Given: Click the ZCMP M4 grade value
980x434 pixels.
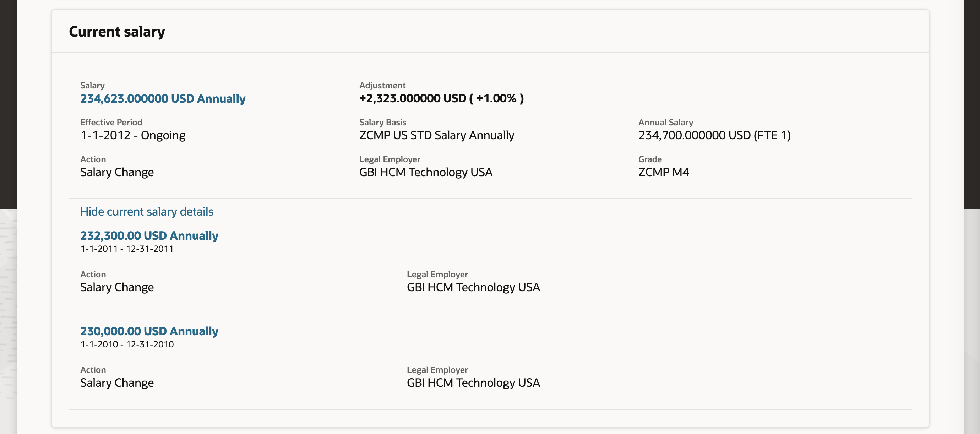Looking at the screenshot, I should (x=663, y=172).
